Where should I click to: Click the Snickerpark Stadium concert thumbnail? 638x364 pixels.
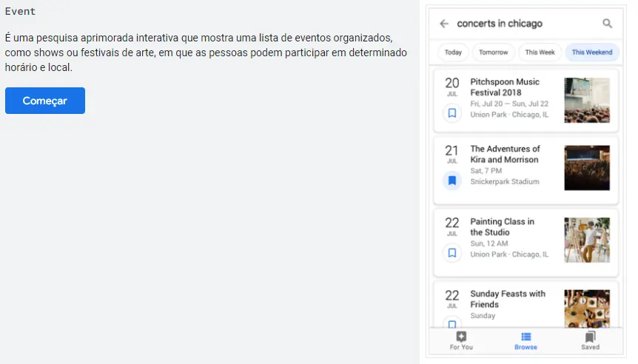[x=587, y=168]
